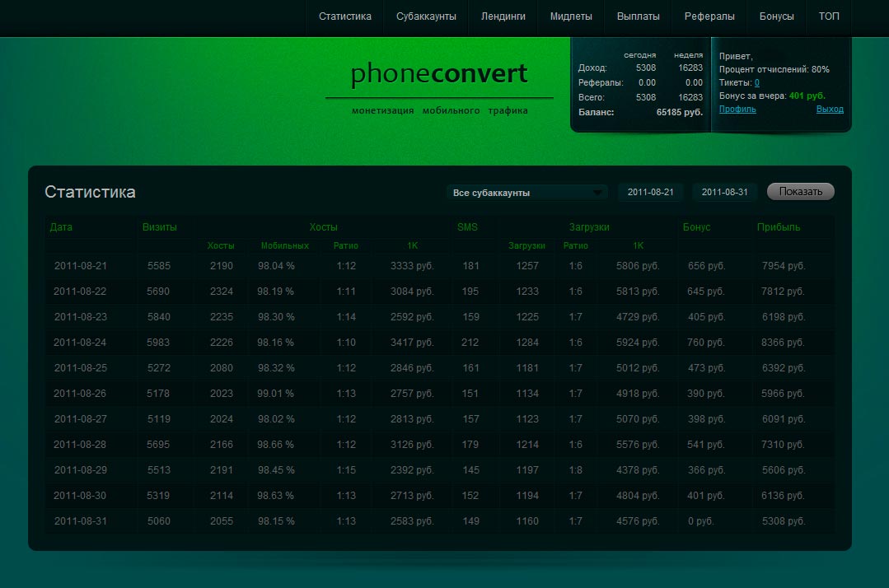Open the Мидлеты page
The image size is (889, 588).
coord(571,16)
